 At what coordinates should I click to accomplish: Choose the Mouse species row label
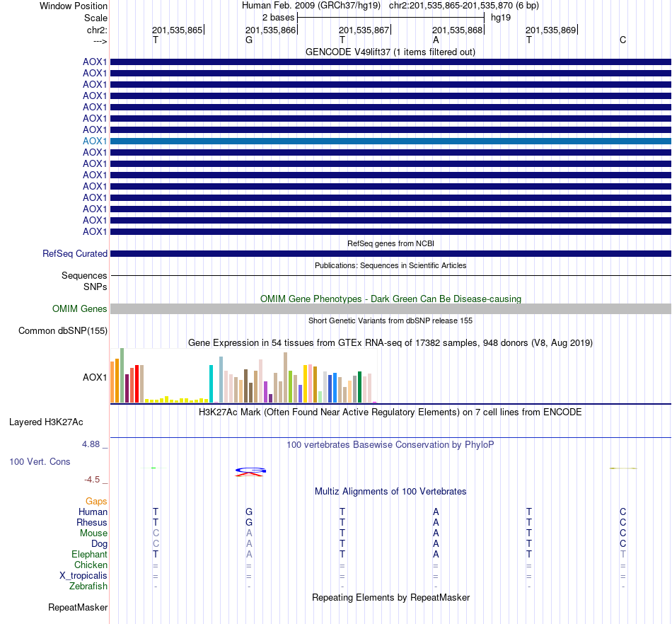[93, 533]
